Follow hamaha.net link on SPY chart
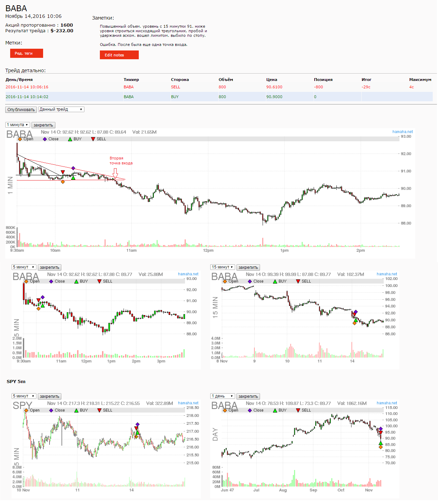 [188, 403]
